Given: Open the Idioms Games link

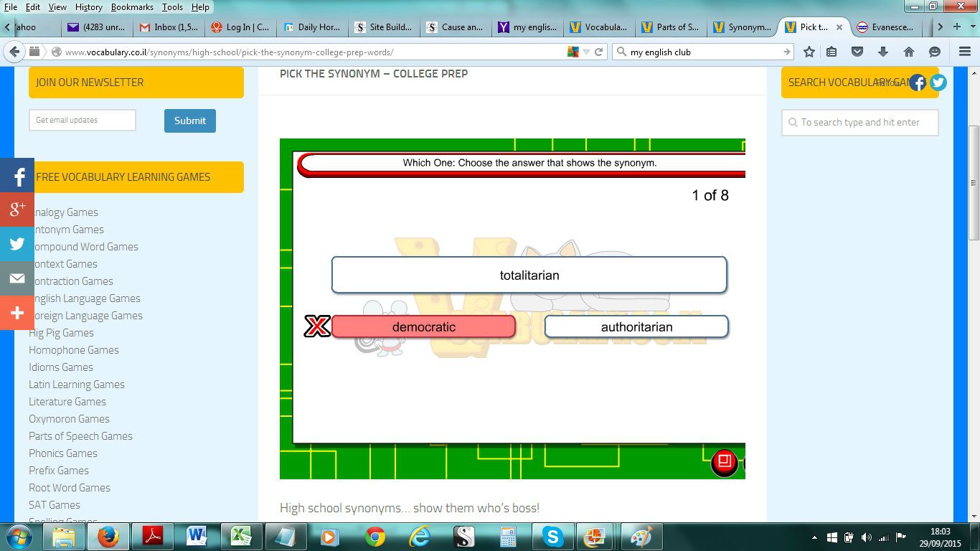Looking at the screenshot, I should coord(61,367).
